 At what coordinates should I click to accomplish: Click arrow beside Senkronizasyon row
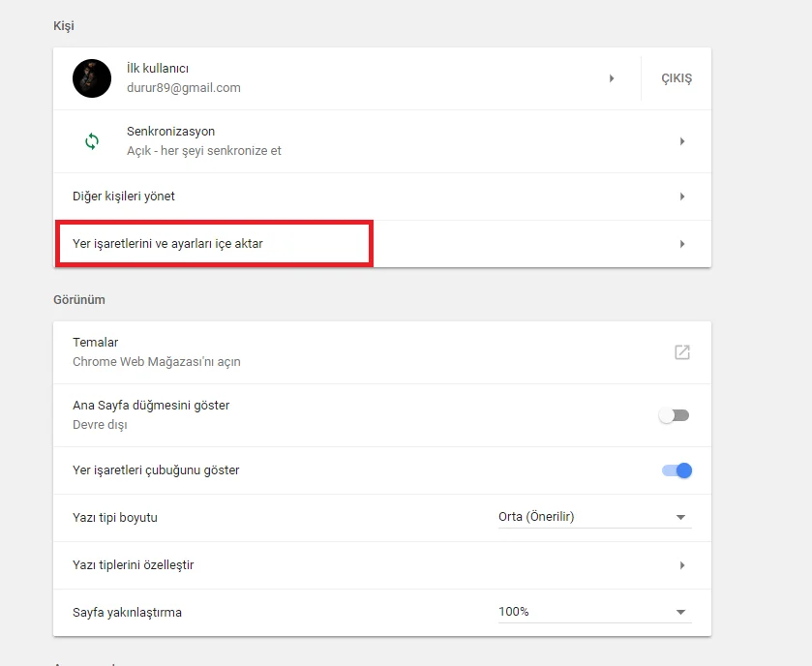(x=682, y=141)
